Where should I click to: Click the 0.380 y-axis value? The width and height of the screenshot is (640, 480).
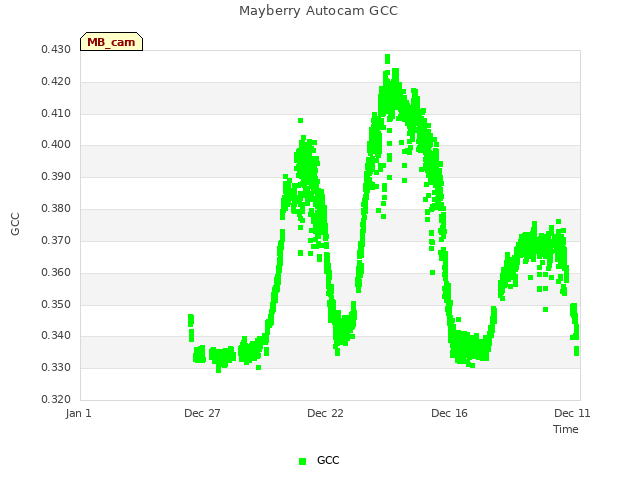coord(56,208)
